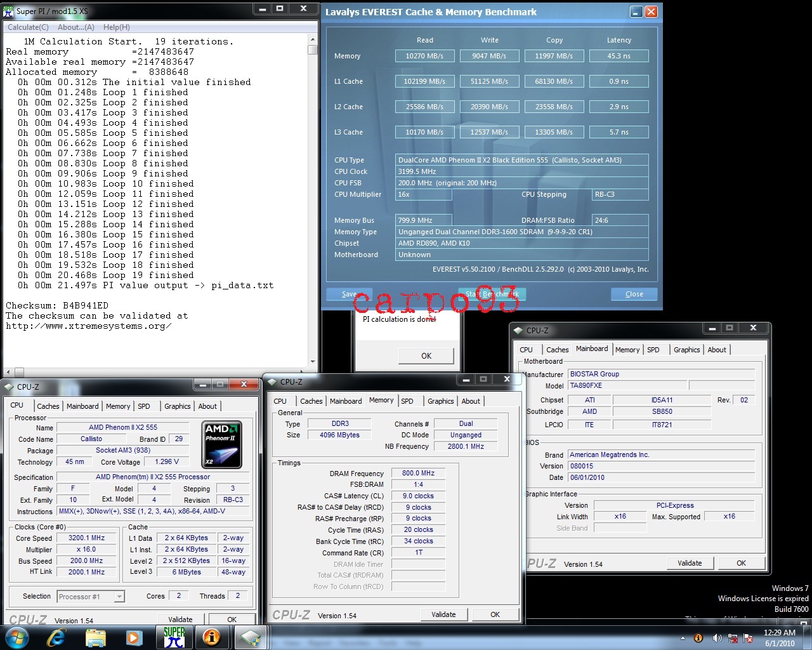Open the volume speaker icon in the tray

pyautogui.click(x=716, y=638)
